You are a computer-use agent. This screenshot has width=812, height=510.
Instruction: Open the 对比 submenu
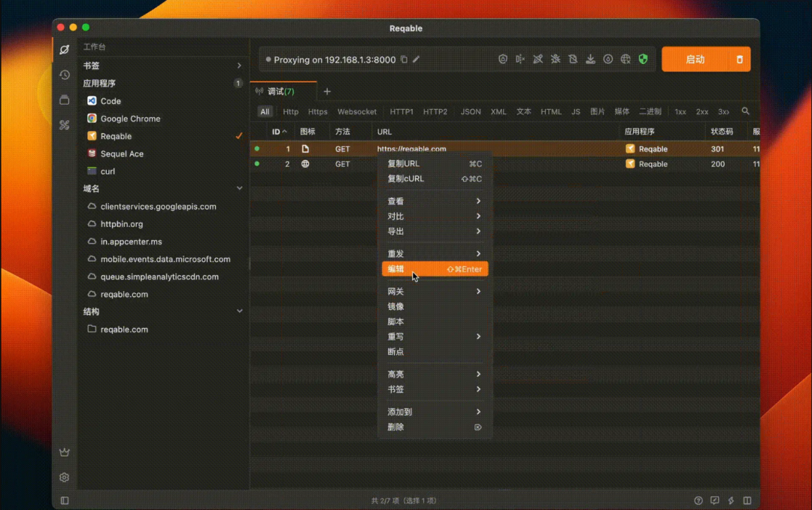click(435, 216)
